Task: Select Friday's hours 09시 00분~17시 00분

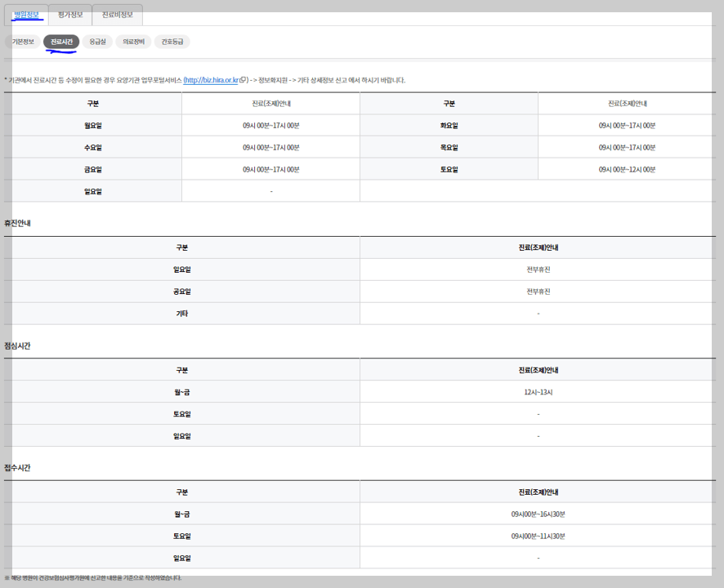Action: [271, 170]
